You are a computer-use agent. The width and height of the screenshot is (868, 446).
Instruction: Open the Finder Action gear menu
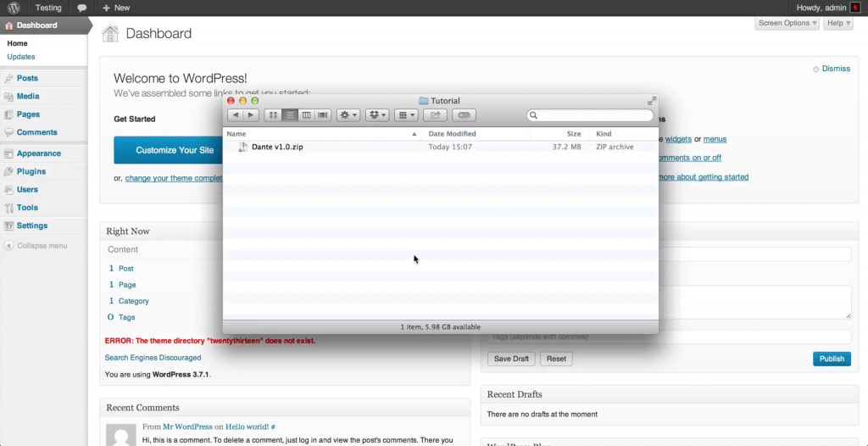(x=348, y=115)
